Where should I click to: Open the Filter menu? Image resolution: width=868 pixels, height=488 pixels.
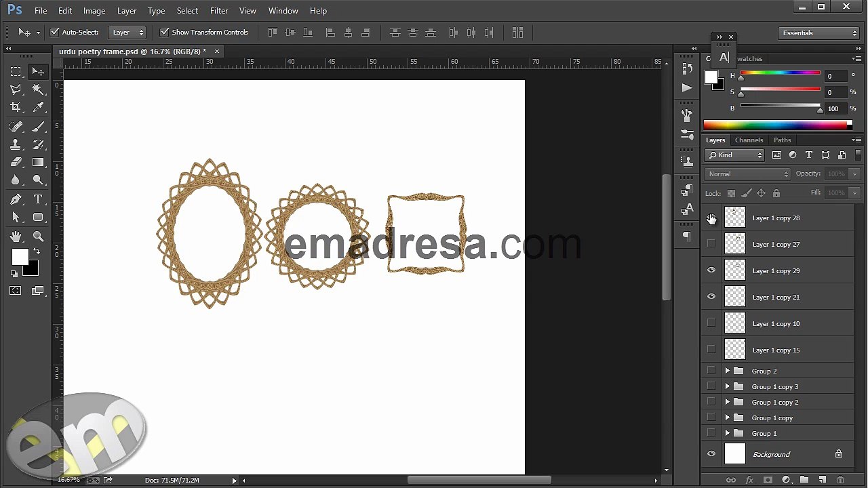(219, 11)
